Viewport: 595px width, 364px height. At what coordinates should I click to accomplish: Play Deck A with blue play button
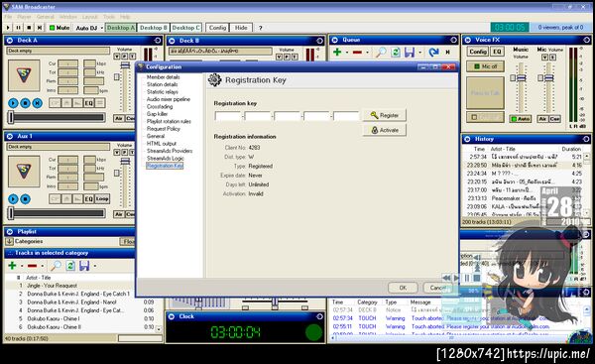pyautogui.click(x=13, y=103)
